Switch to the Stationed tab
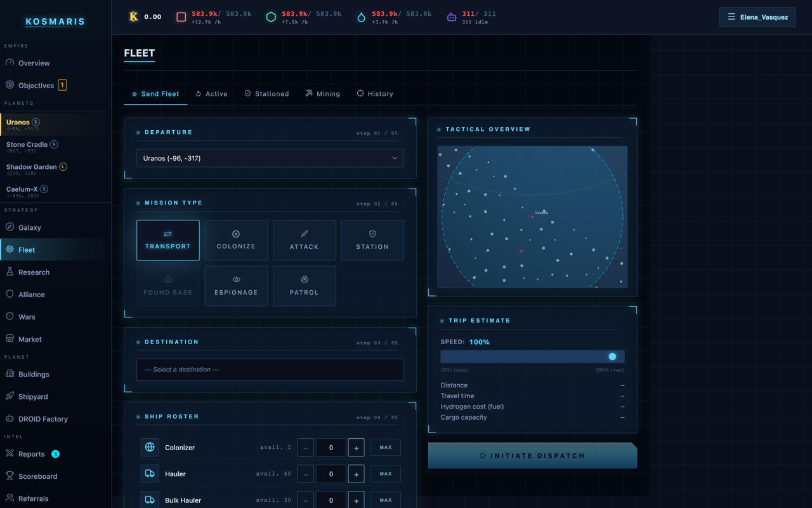 [x=266, y=94]
